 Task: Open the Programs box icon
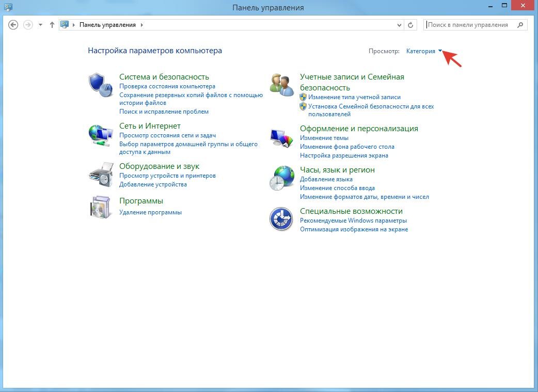(100, 207)
